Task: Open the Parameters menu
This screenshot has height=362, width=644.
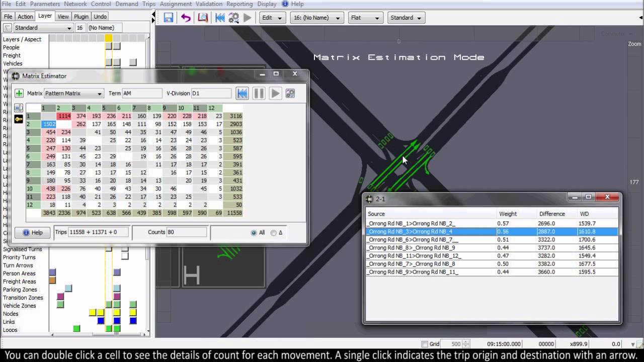Action: pyautogui.click(x=45, y=4)
